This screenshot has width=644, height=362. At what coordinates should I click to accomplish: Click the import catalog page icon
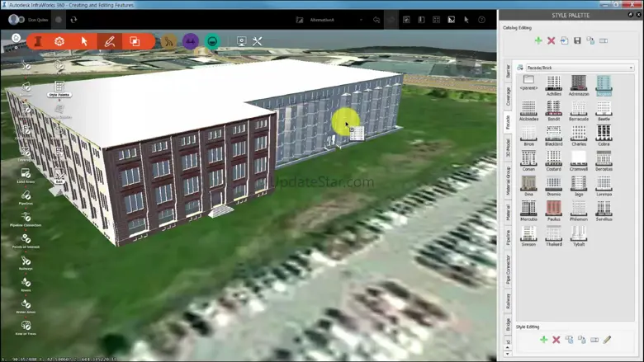pyautogui.click(x=564, y=40)
